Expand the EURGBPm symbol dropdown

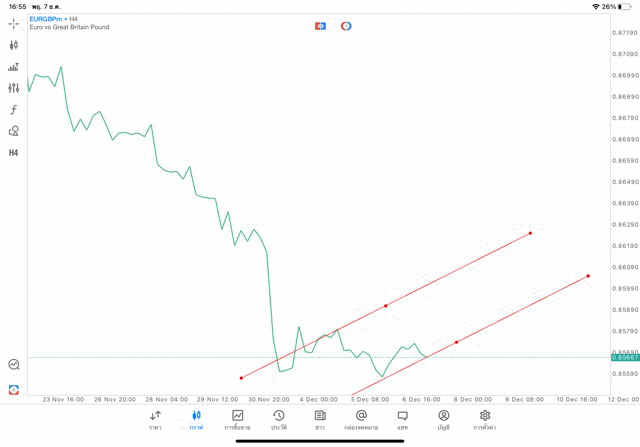52,18
